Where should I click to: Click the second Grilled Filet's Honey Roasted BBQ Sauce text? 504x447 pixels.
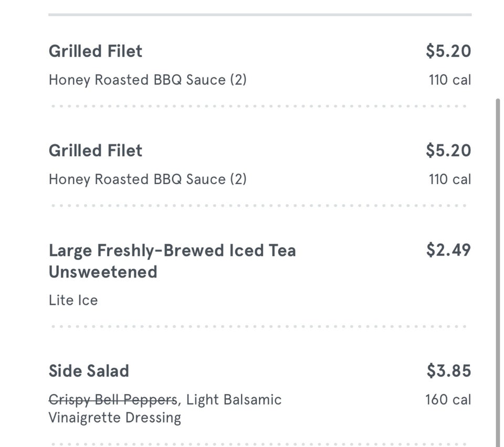click(147, 179)
